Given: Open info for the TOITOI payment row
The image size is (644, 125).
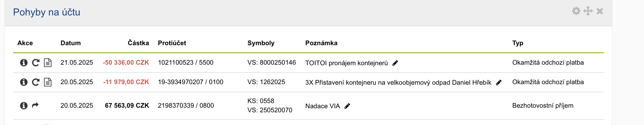Looking at the screenshot, I should pos(24,63).
